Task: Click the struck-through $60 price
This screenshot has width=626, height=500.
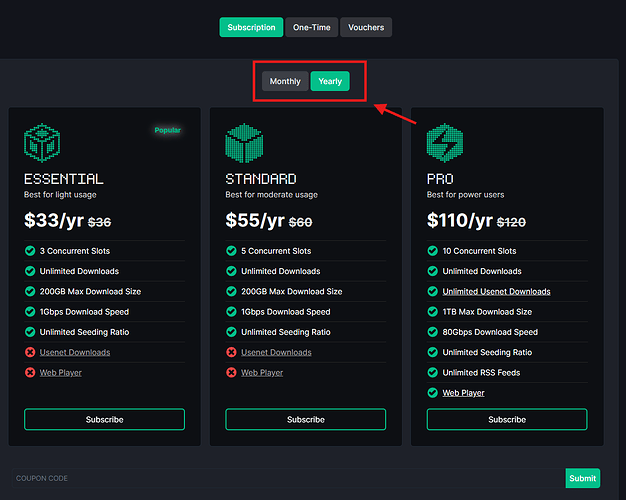Action: [301, 222]
